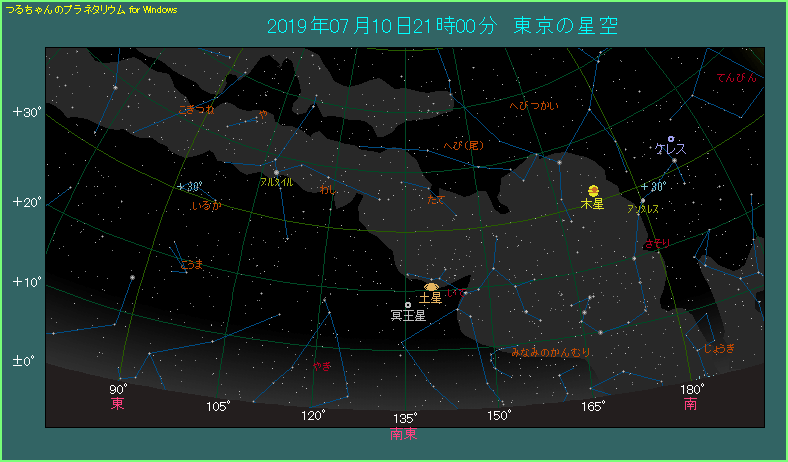Click the 土星 text label
Image resolution: width=788 pixels, height=462 pixels.
pos(430,298)
